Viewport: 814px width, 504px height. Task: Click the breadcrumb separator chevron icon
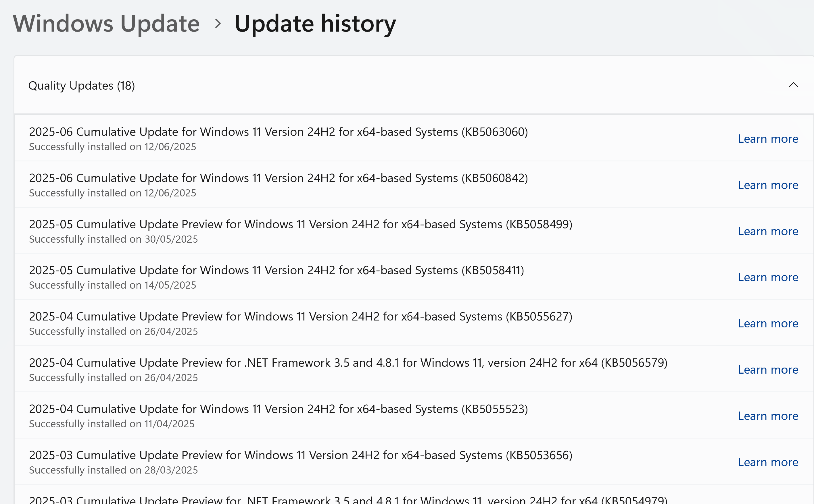(218, 24)
